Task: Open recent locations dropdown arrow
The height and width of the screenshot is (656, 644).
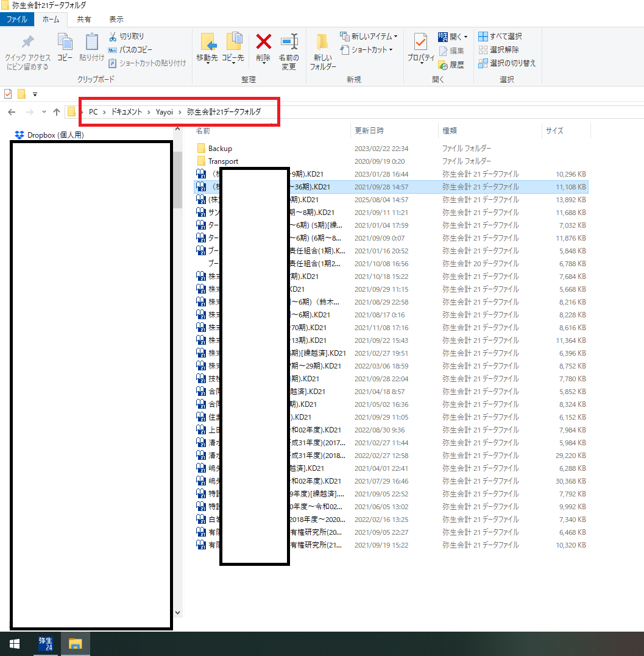Action: tap(44, 112)
